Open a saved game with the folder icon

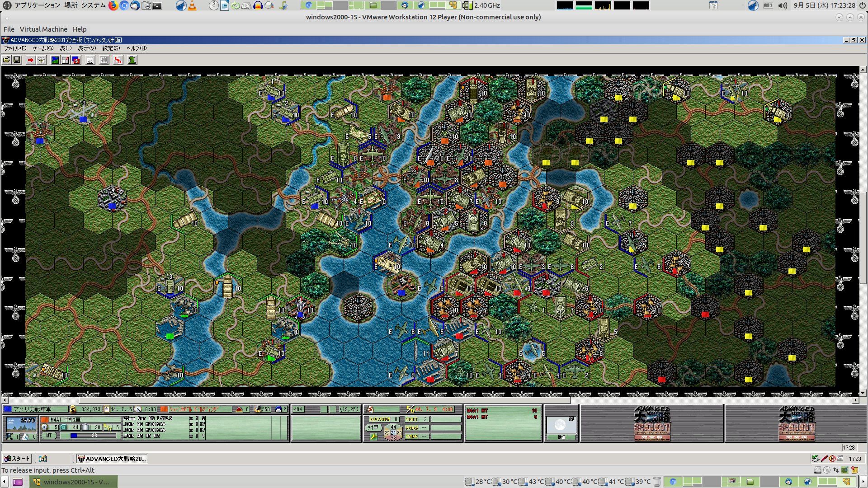(6, 60)
